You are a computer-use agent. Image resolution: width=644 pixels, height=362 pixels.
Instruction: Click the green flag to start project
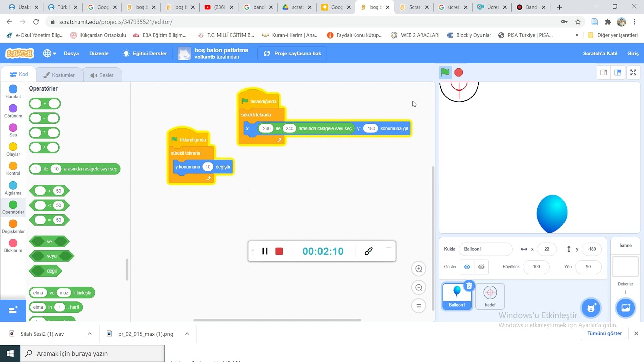[x=445, y=72]
